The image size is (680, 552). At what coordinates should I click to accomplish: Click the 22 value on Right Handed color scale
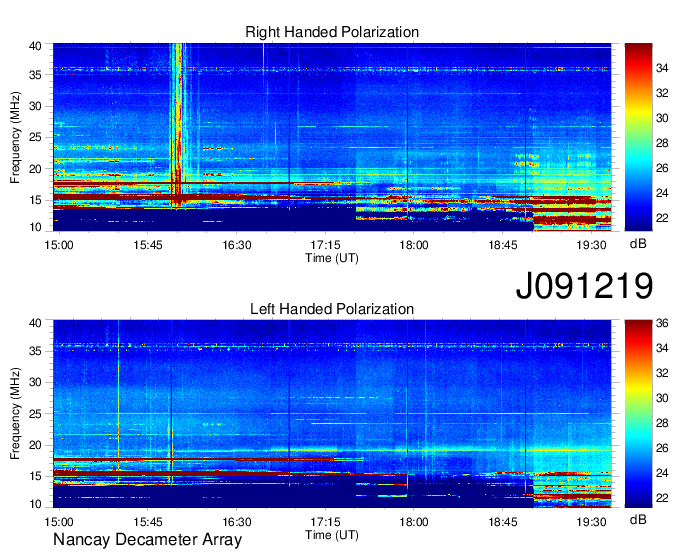point(662,218)
